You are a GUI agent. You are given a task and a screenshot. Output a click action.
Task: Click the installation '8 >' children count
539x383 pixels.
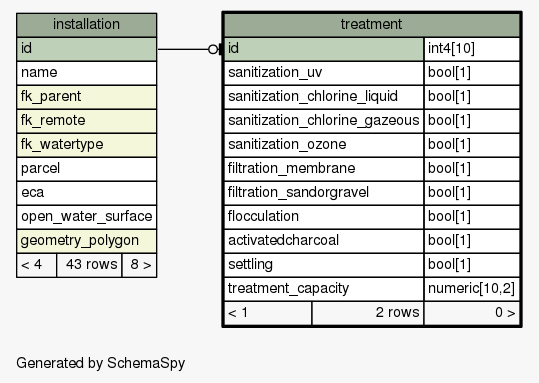tap(140, 265)
